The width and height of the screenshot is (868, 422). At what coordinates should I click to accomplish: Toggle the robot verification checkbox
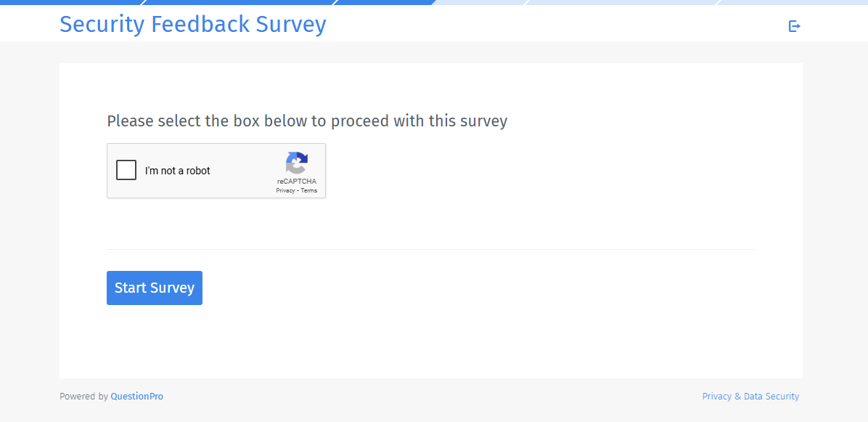coord(126,169)
